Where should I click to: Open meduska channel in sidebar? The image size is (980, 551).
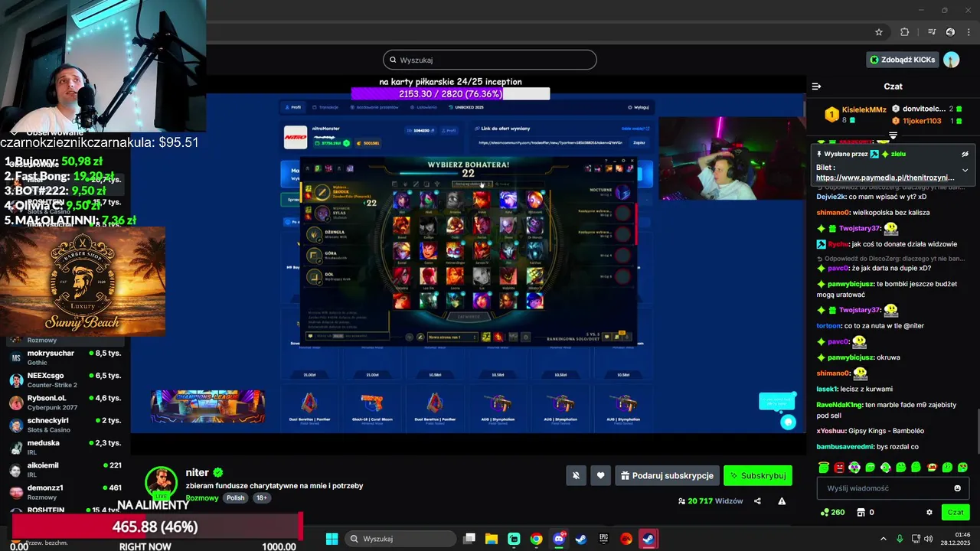[x=65, y=447]
